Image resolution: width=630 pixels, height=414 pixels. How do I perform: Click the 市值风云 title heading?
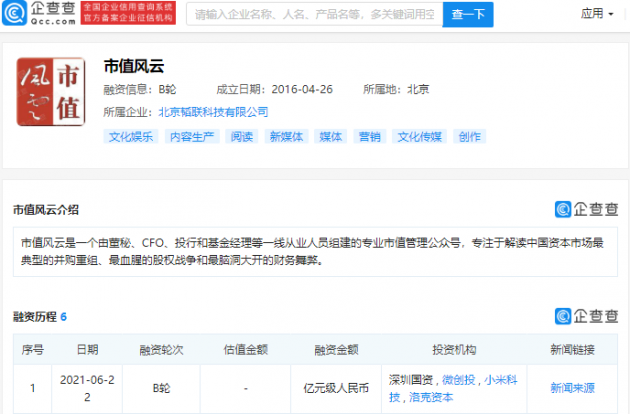tap(134, 66)
